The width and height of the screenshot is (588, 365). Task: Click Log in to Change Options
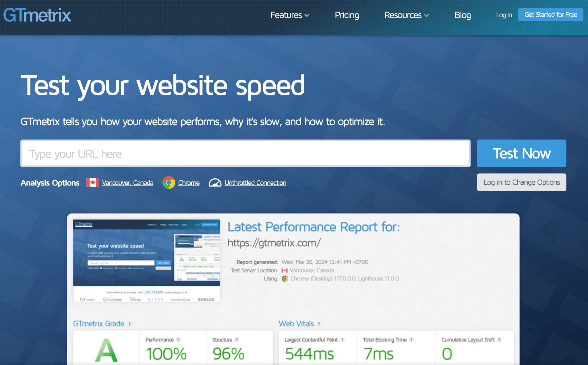[x=521, y=182]
